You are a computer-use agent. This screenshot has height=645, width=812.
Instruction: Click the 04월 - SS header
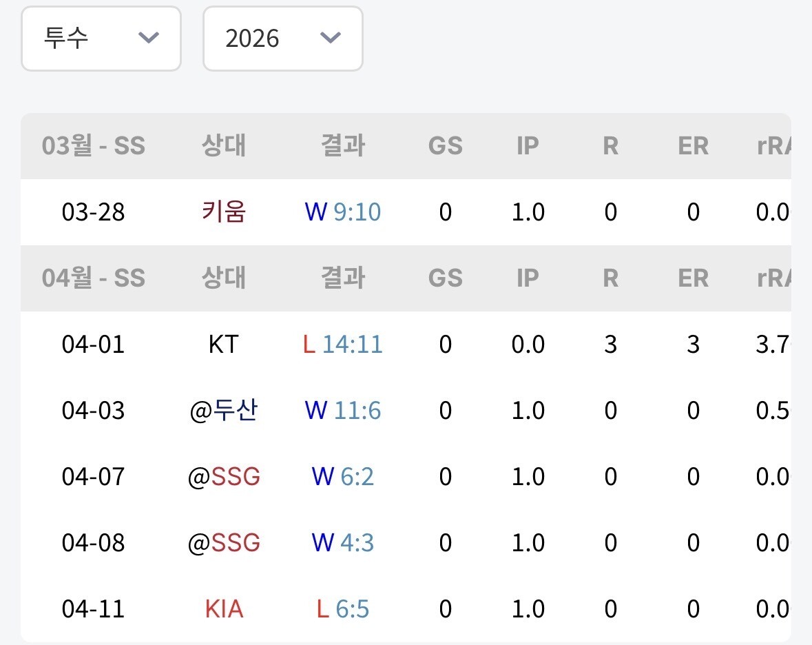(94, 278)
